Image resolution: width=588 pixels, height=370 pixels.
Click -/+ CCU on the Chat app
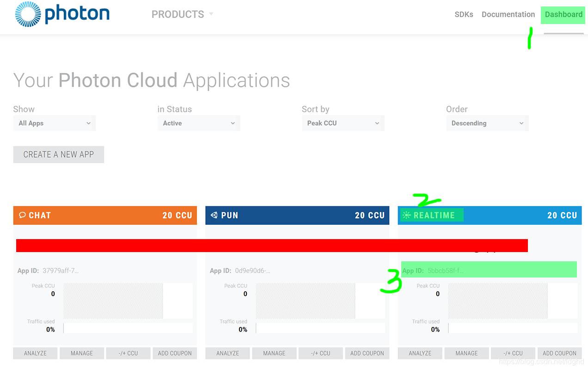pos(128,353)
